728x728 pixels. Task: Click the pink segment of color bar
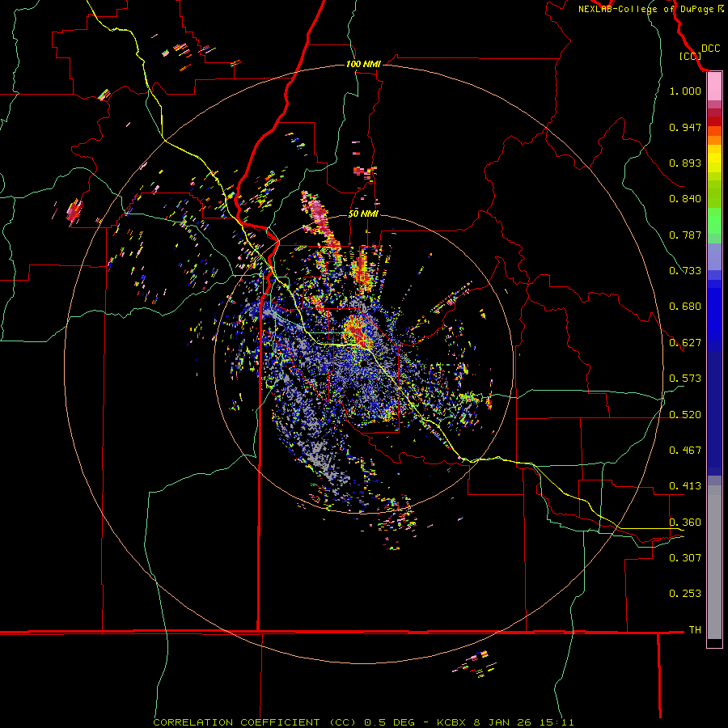pyautogui.click(x=714, y=87)
